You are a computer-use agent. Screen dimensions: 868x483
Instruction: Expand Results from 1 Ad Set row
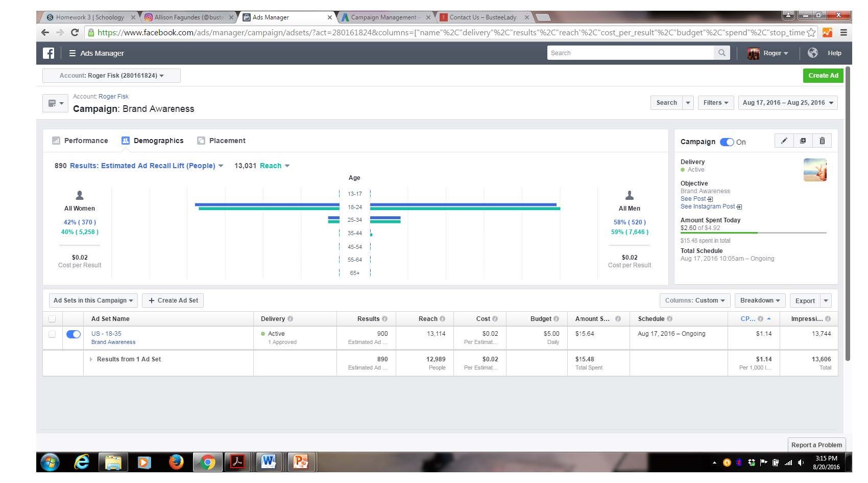pyautogui.click(x=91, y=359)
